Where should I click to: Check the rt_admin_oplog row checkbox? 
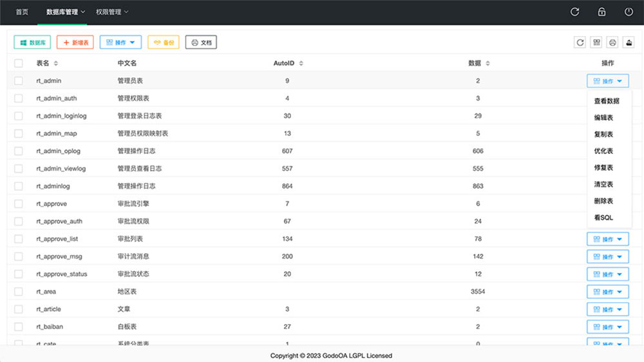click(x=19, y=151)
